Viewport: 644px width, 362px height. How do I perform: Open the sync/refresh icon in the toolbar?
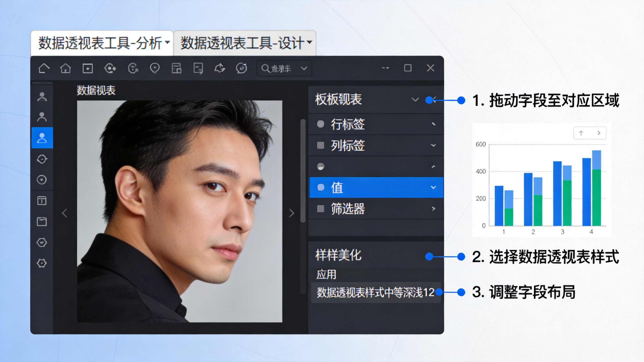pyautogui.click(x=241, y=68)
